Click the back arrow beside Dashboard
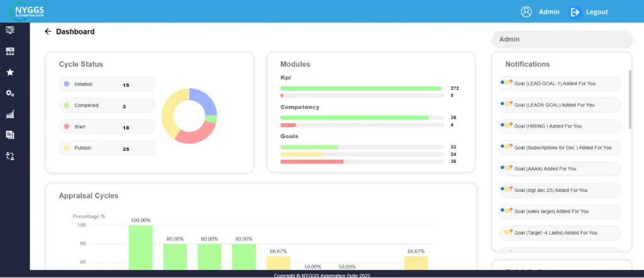644x278 pixels. [48, 31]
